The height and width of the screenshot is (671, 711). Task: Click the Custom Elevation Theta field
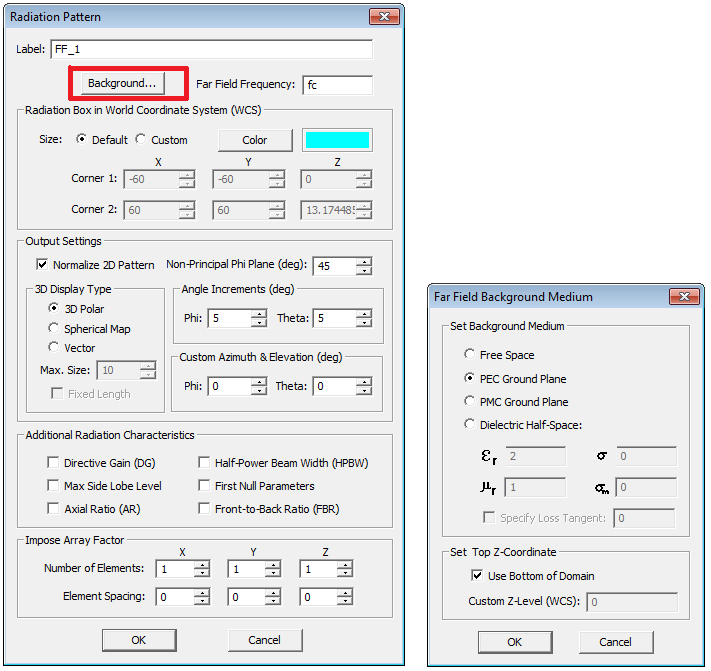pos(335,386)
